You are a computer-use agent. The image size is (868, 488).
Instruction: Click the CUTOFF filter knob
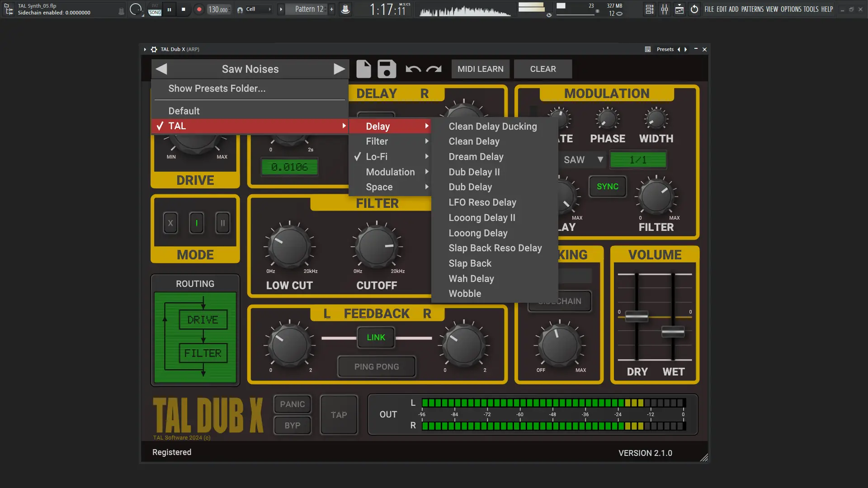point(377,247)
